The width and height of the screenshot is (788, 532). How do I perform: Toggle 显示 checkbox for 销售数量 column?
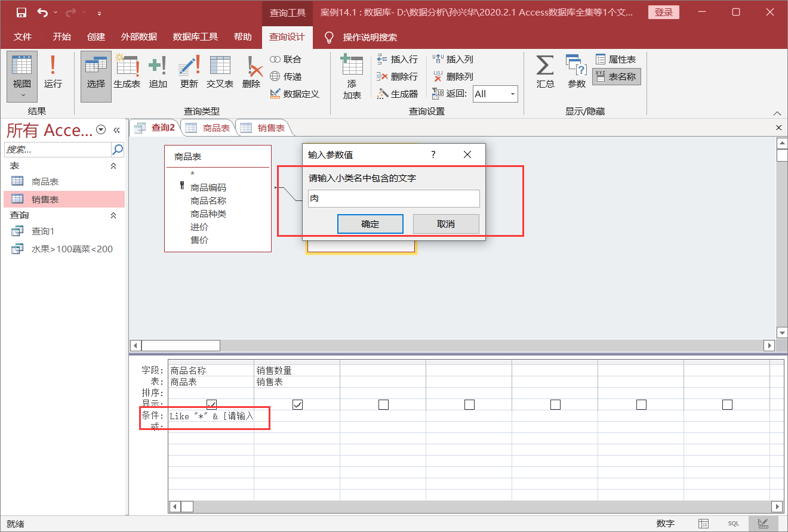[x=297, y=404]
